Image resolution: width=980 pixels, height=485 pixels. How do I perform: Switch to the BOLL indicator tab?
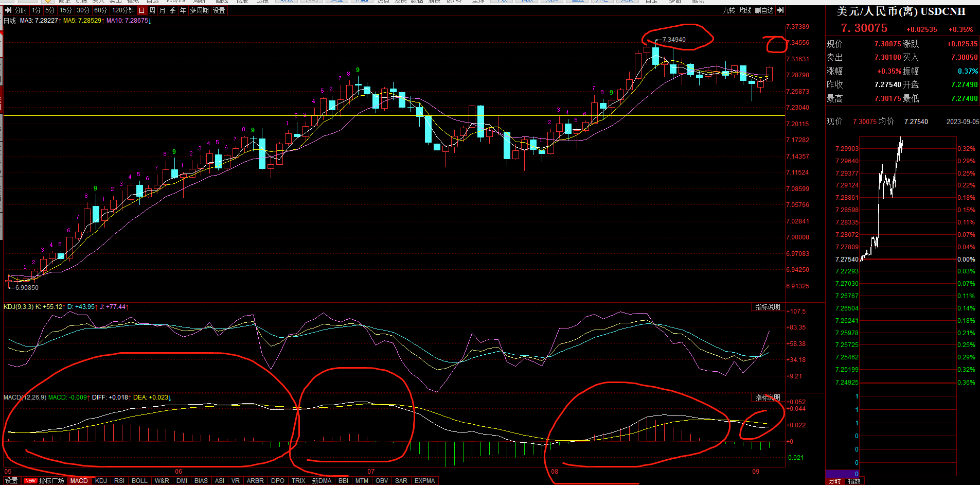139,480
